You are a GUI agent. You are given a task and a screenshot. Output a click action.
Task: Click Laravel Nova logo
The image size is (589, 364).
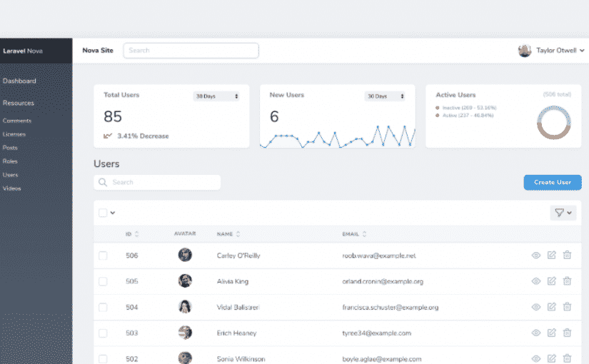tap(23, 51)
